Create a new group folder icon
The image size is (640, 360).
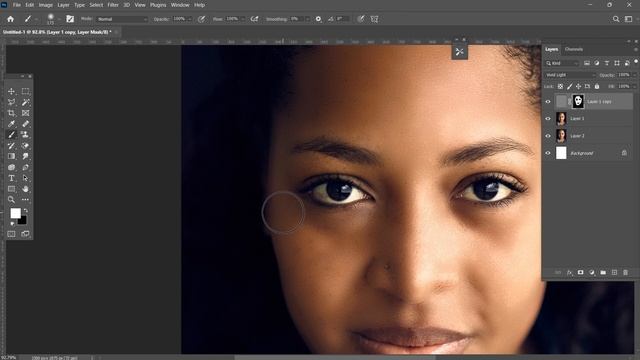click(x=603, y=272)
